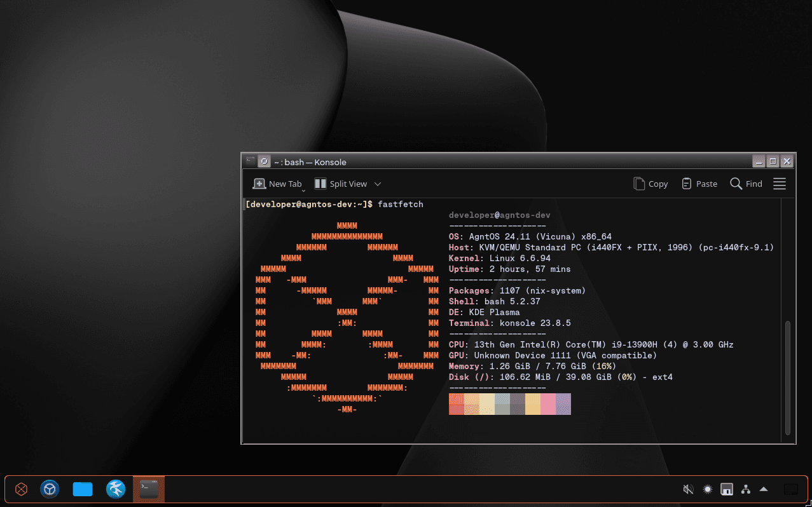The height and width of the screenshot is (507, 812).
Task: Click the 'DE: KDE Plasma' line
Action: 485,312
